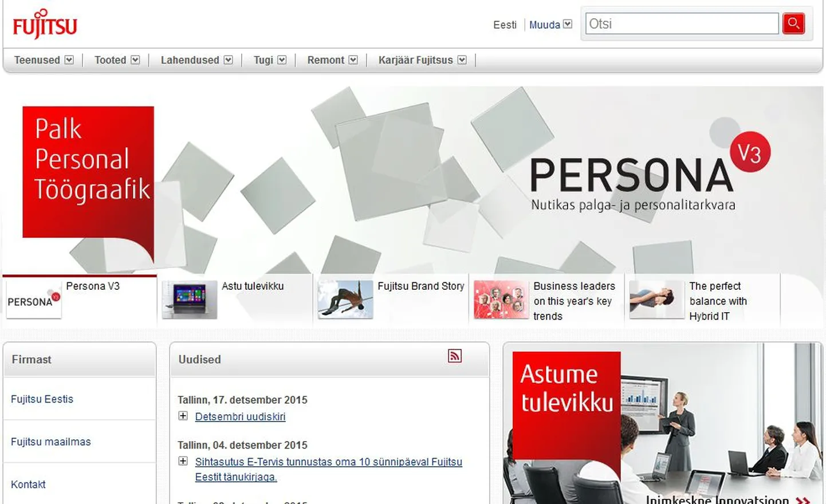826x504 pixels.
Task: Open the Inimkeskne Innovatsioon link
Action: coord(727,499)
